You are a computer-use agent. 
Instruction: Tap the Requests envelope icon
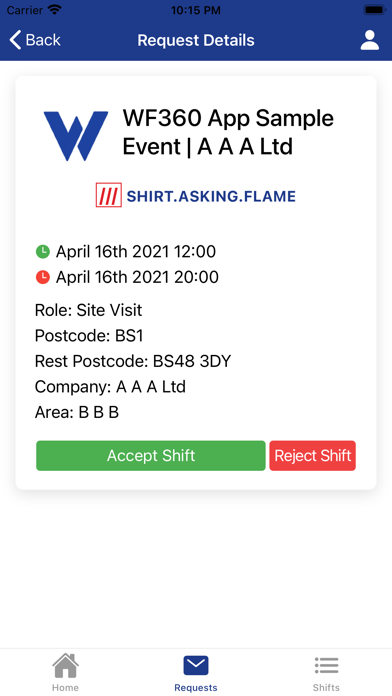pyautogui.click(x=196, y=665)
